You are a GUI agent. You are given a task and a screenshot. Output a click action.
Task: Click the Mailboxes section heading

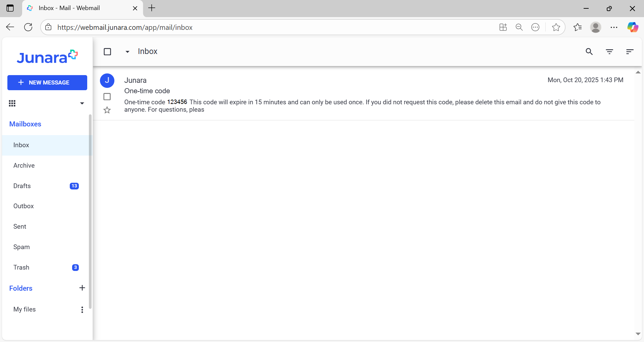(x=25, y=124)
